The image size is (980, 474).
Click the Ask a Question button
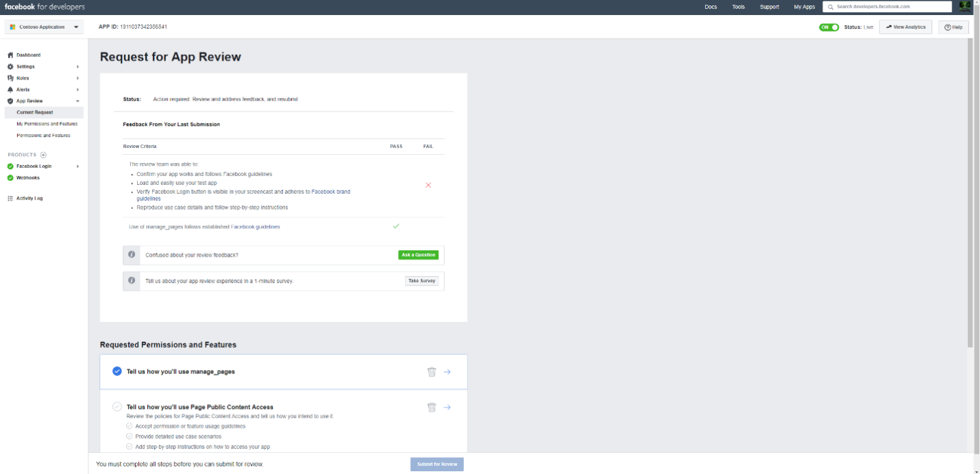pos(418,254)
